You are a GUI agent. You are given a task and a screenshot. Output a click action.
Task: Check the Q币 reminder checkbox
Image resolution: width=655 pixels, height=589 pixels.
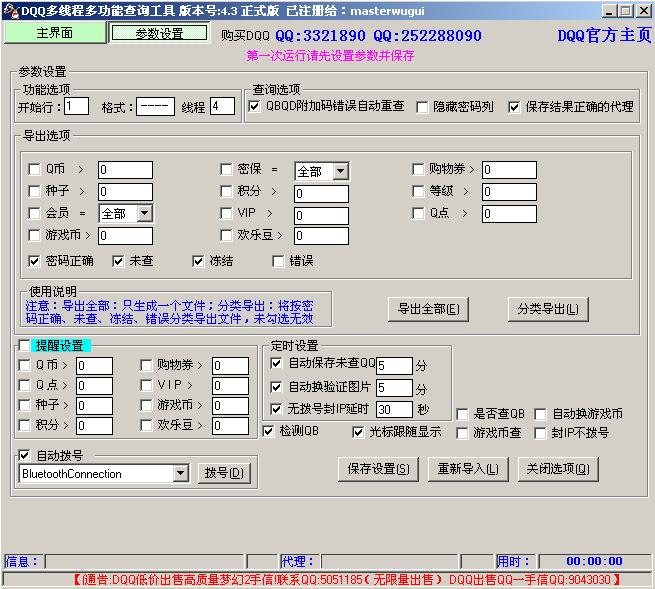[25, 365]
